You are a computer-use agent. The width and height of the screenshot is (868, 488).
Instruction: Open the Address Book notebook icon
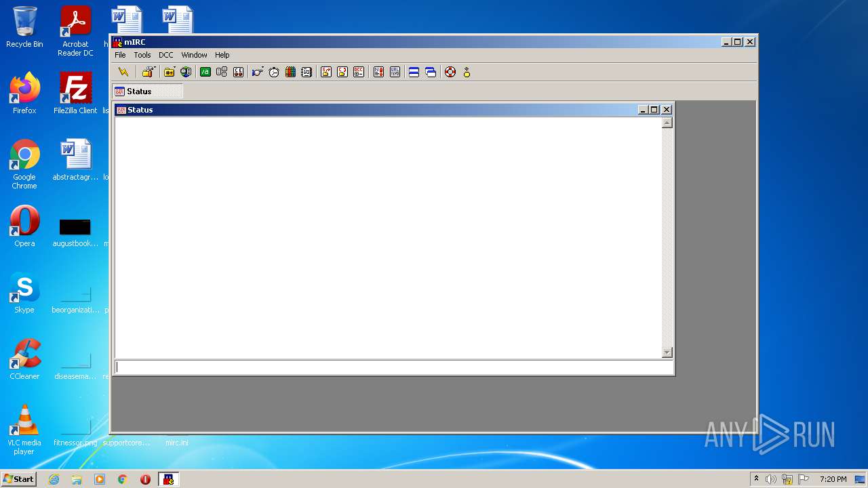(307, 72)
